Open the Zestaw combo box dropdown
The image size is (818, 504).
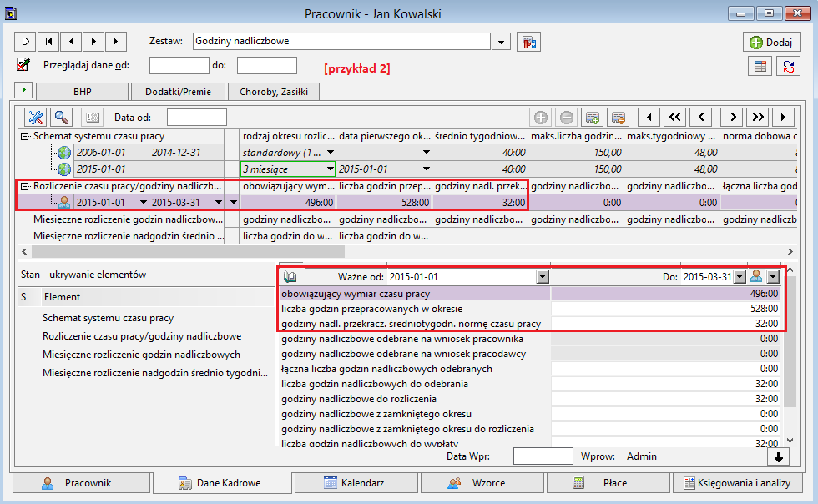[x=501, y=42]
